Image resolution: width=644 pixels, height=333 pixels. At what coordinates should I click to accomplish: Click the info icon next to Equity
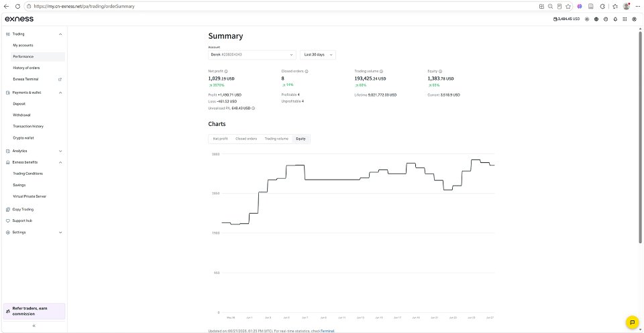[440, 71]
